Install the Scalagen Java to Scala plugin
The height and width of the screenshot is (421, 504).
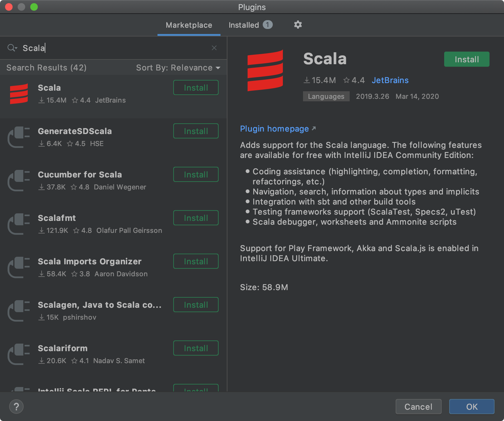tap(196, 305)
